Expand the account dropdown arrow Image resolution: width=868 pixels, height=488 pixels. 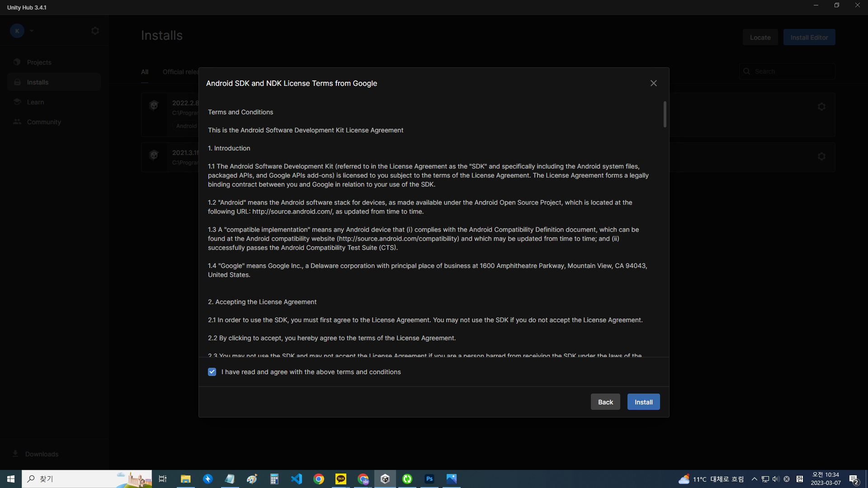click(x=32, y=31)
